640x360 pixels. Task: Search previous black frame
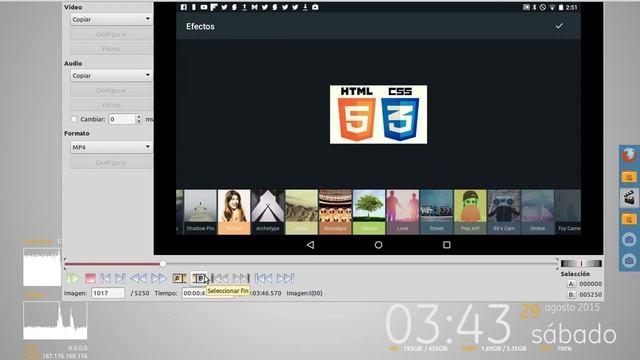(x=220, y=278)
